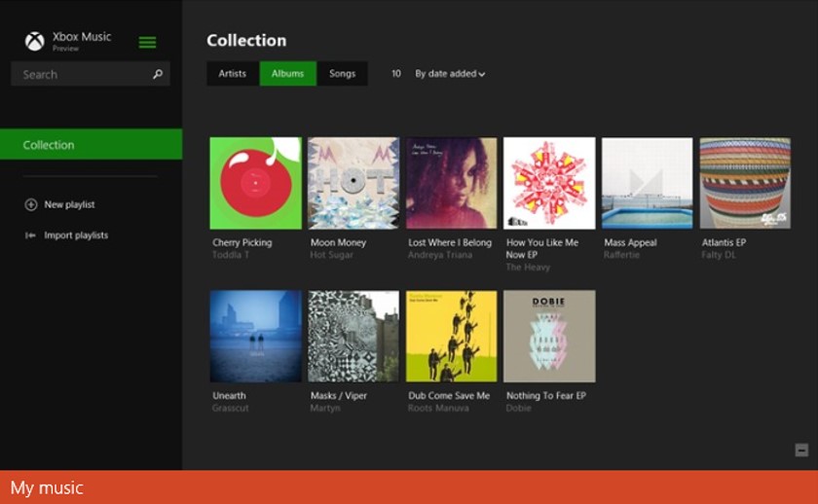Open the Unearth album by Grasscut
This screenshot has width=818, height=504.
pos(255,336)
